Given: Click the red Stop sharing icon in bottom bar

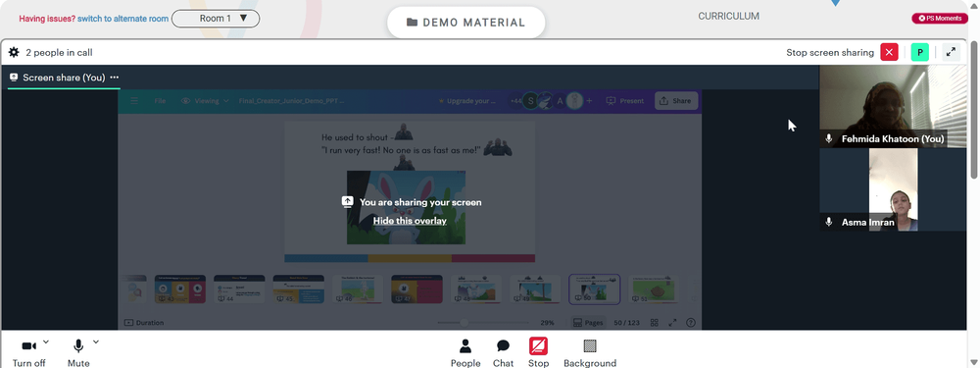Looking at the screenshot, I should point(538,346).
